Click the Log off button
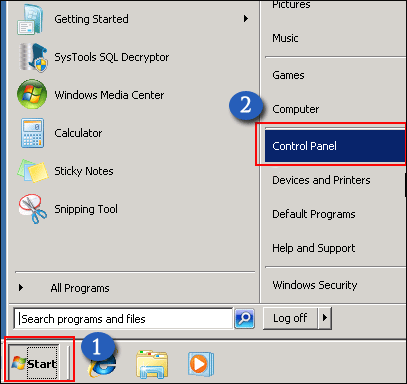This screenshot has height=384, width=407. pos(291,318)
